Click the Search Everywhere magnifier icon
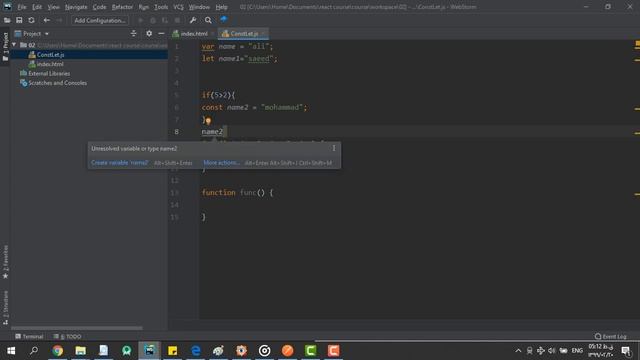 click(208, 20)
